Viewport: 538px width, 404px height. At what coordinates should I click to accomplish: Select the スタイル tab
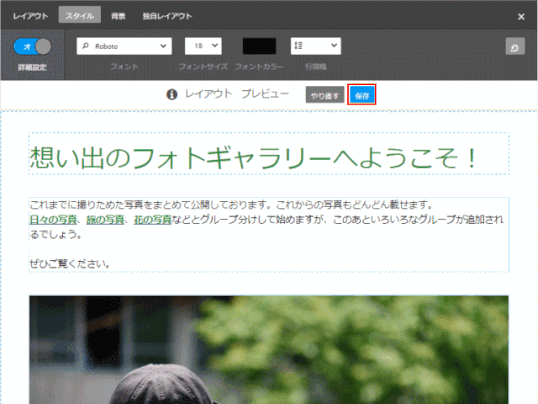click(x=80, y=15)
